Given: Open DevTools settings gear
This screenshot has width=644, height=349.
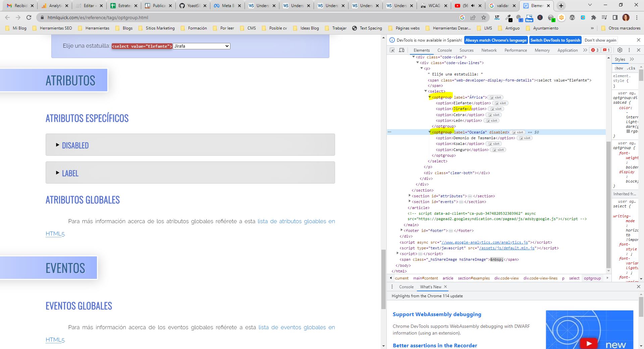Looking at the screenshot, I should pyautogui.click(x=620, y=50).
